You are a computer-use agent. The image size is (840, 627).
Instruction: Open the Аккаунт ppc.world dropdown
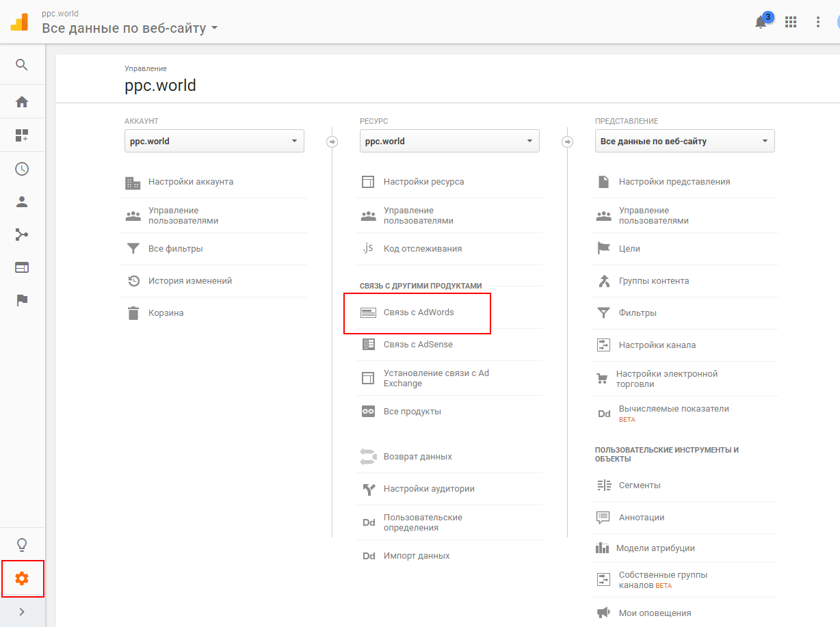214,141
